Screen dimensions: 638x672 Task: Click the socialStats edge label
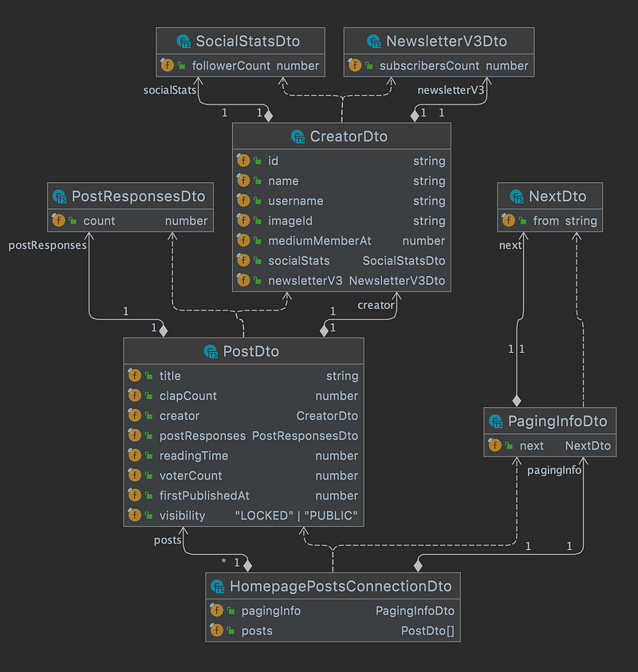click(170, 90)
